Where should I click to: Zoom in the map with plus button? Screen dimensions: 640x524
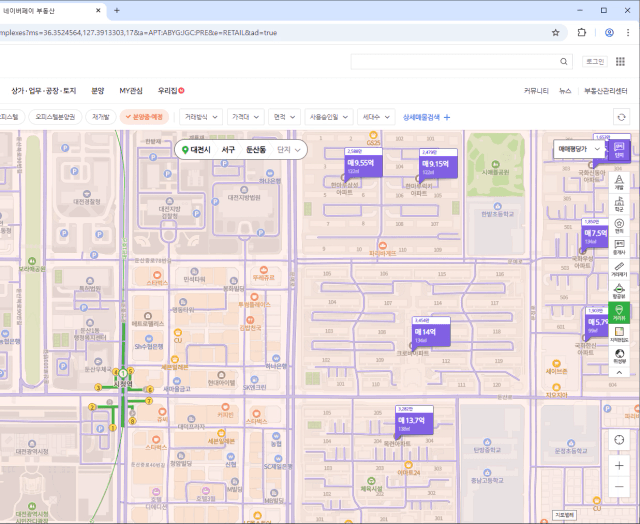click(619, 466)
